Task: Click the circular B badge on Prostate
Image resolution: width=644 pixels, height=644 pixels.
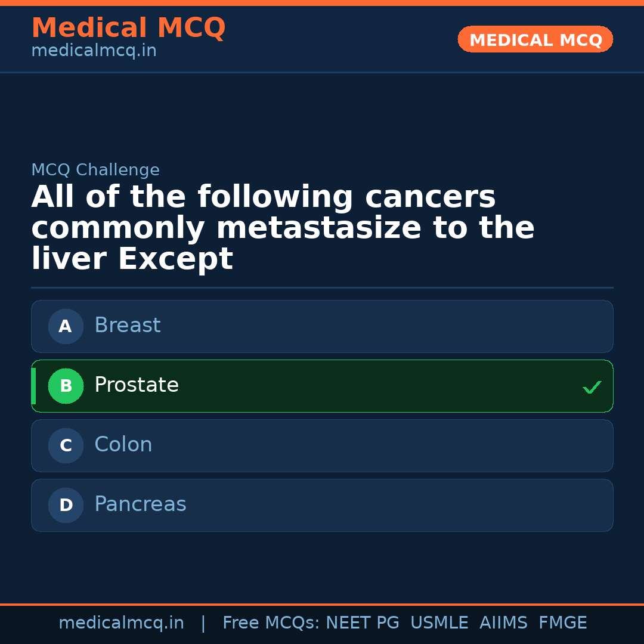Action: [66, 386]
